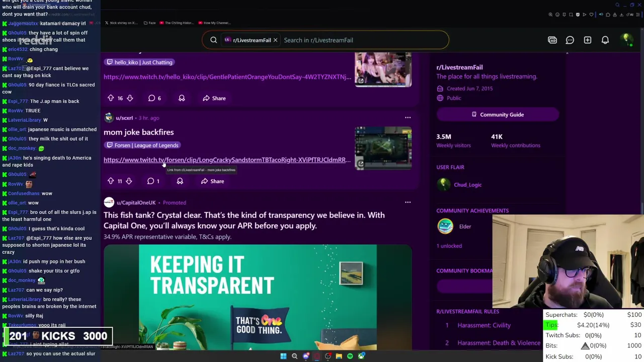The image size is (644, 362).
Task: Expand the Harassment: Death & Violence rule
Action: [x=499, y=343]
